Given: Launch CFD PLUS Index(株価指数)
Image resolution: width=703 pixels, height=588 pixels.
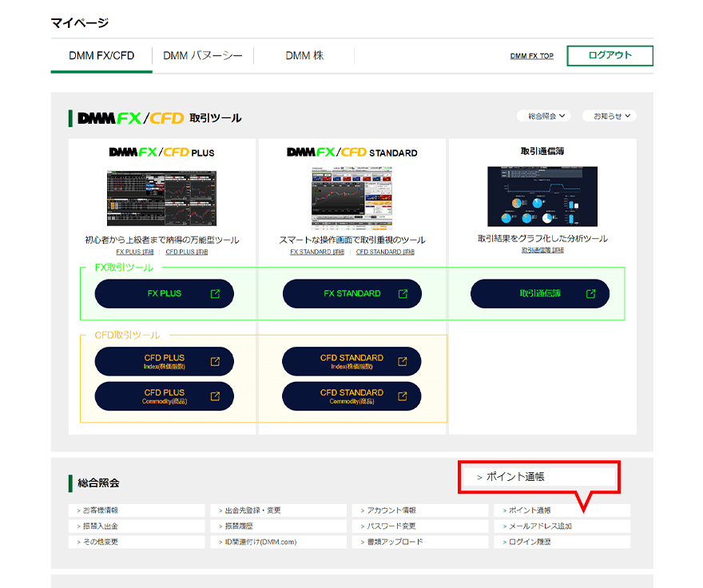Looking at the screenshot, I should pos(164,361).
